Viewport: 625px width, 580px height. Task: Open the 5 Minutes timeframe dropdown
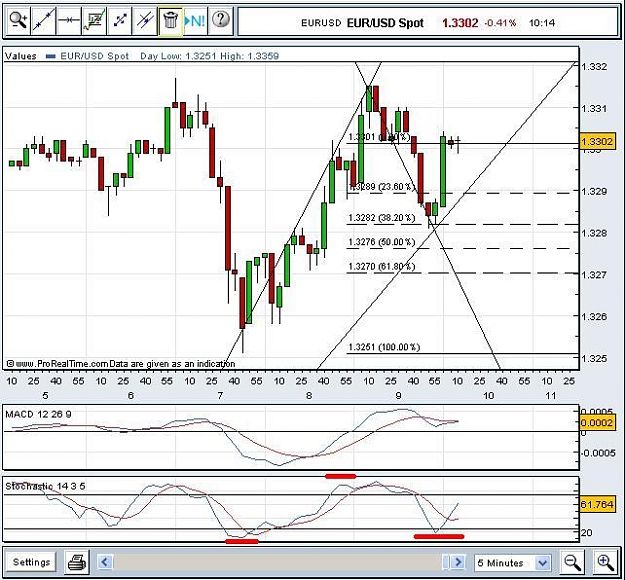click(x=513, y=563)
